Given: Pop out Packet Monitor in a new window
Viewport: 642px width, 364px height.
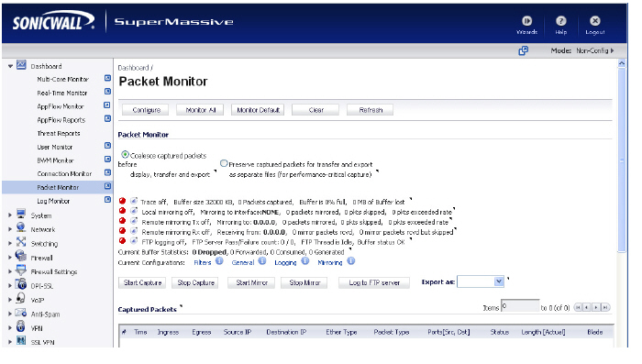Looking at the screenshot, I should coord(107,186).
